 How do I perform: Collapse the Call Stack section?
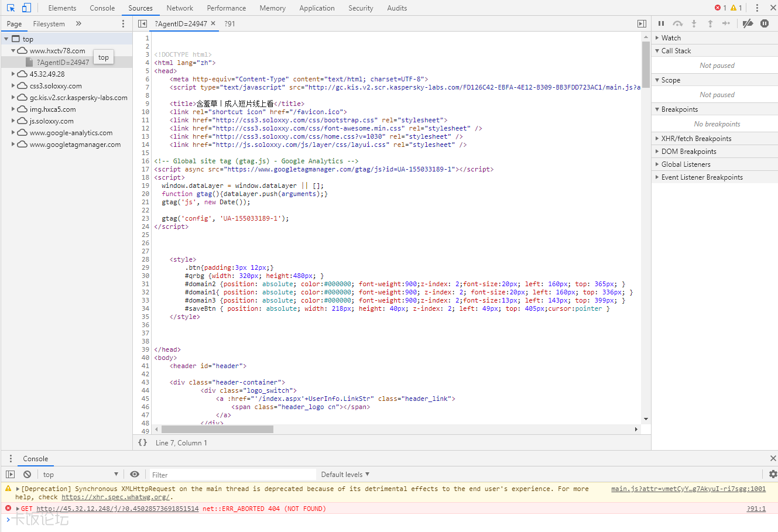[x=715, y=50]
